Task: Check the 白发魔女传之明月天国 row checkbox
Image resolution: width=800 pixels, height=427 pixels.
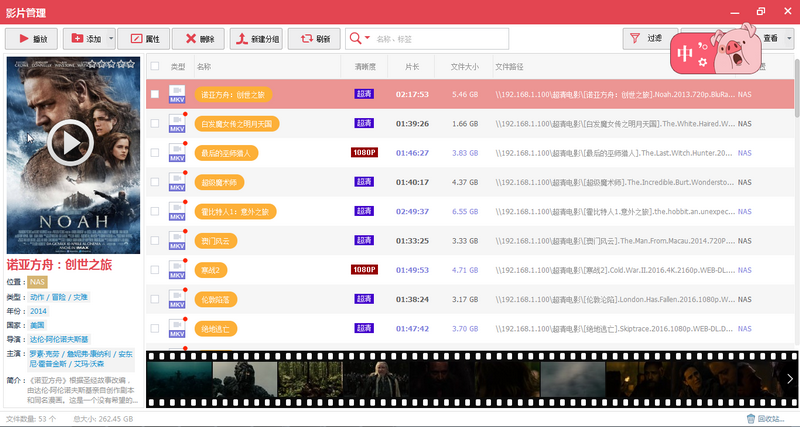Action: (155, 123)
